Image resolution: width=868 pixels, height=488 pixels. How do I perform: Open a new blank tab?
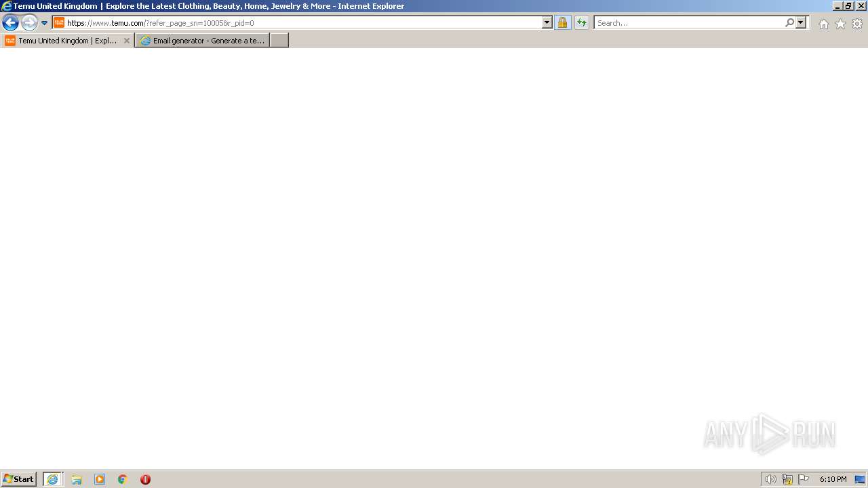tap(279, 41)
